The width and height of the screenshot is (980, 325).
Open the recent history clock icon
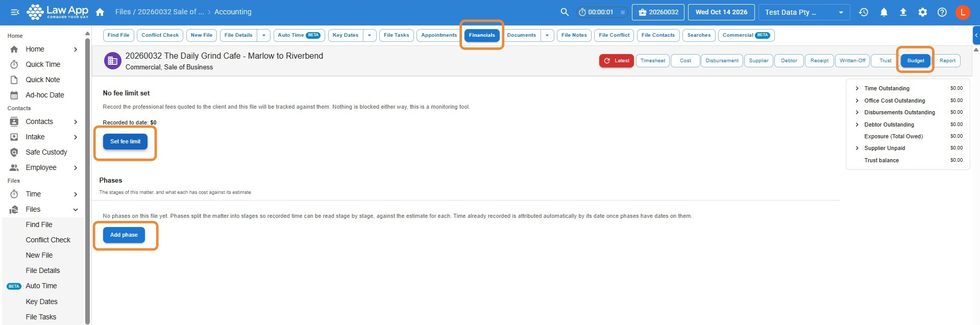click(x=864, y=12)
